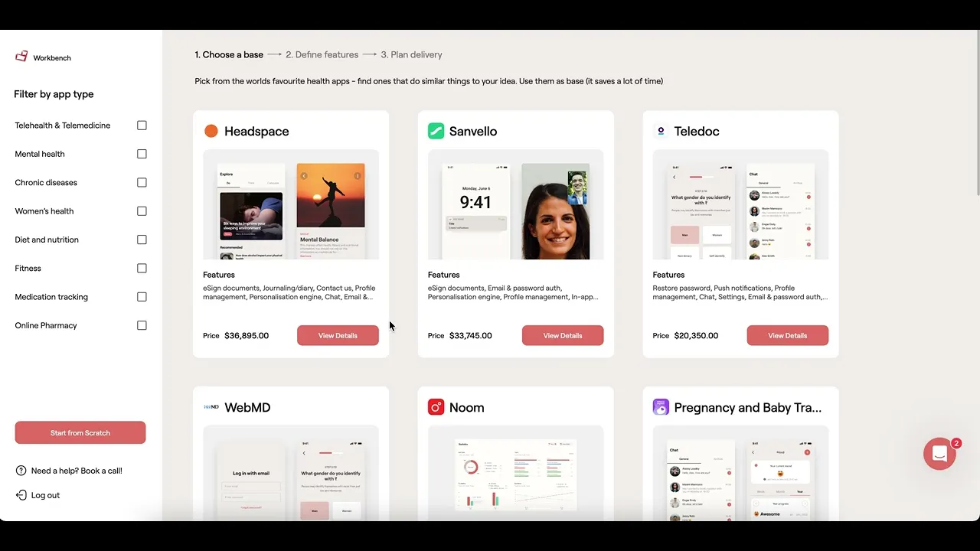Click the Headspace features description text
Viewport: 980px width, 551px height.
289,292
